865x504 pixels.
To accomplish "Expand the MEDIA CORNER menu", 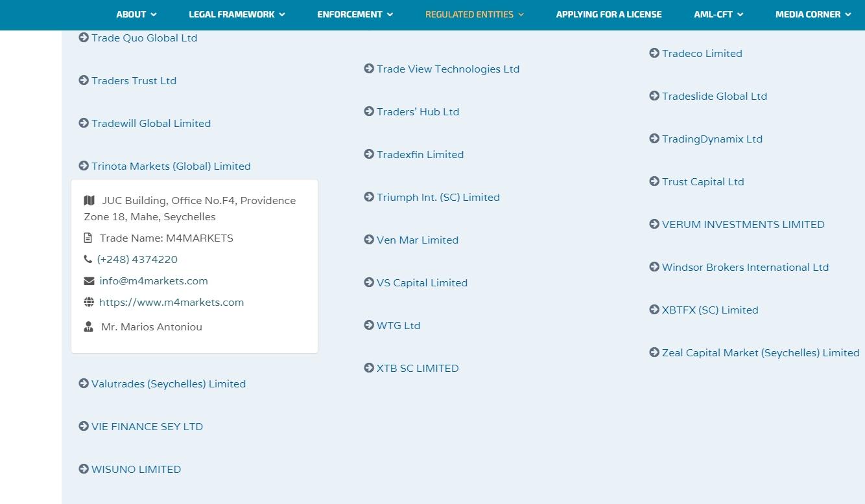I will 813,14.
